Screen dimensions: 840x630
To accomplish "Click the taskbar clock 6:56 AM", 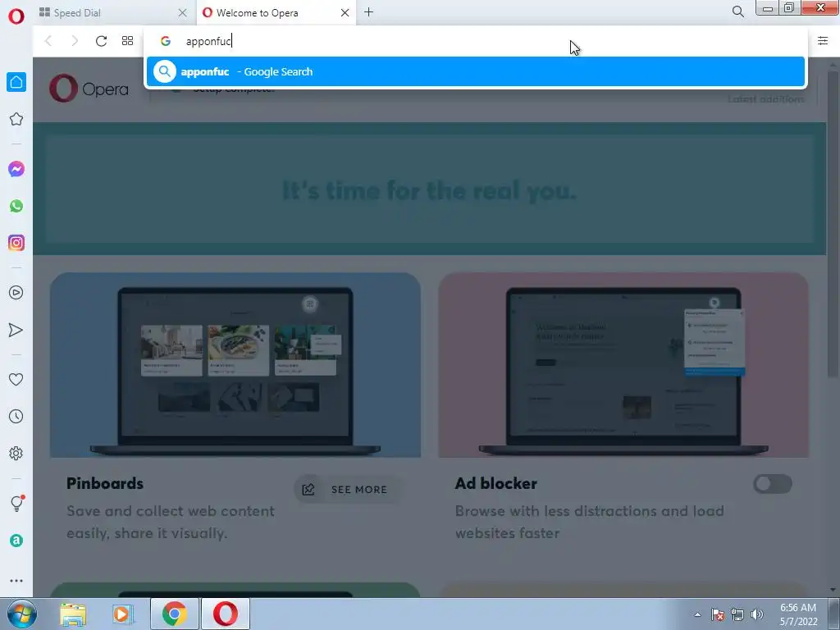I will pos(798,608).
